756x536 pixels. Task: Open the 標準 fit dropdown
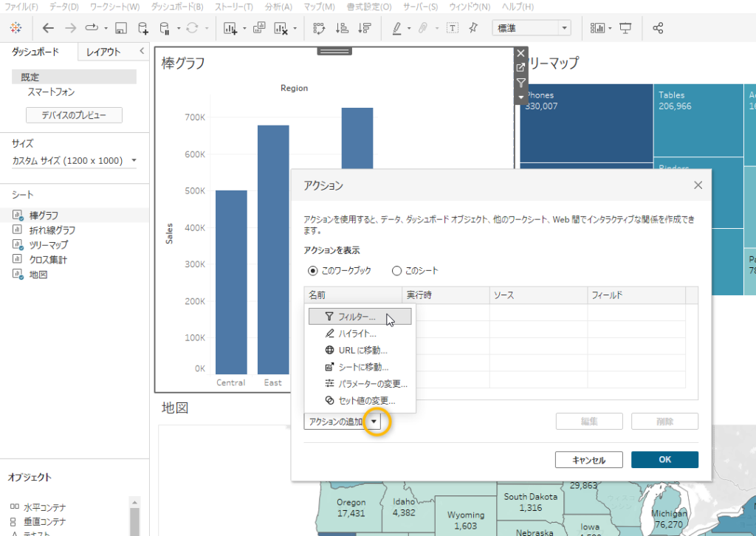click(532, 28)
